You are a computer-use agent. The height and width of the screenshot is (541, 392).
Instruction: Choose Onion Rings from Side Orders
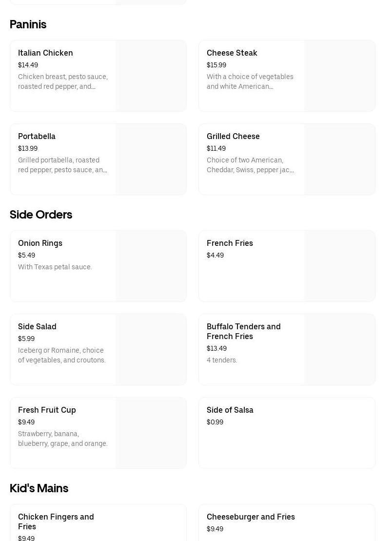40,243
